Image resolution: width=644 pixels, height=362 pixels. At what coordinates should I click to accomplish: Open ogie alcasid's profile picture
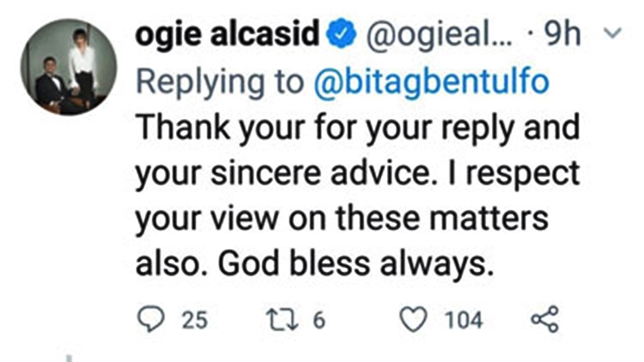point(68,68)
